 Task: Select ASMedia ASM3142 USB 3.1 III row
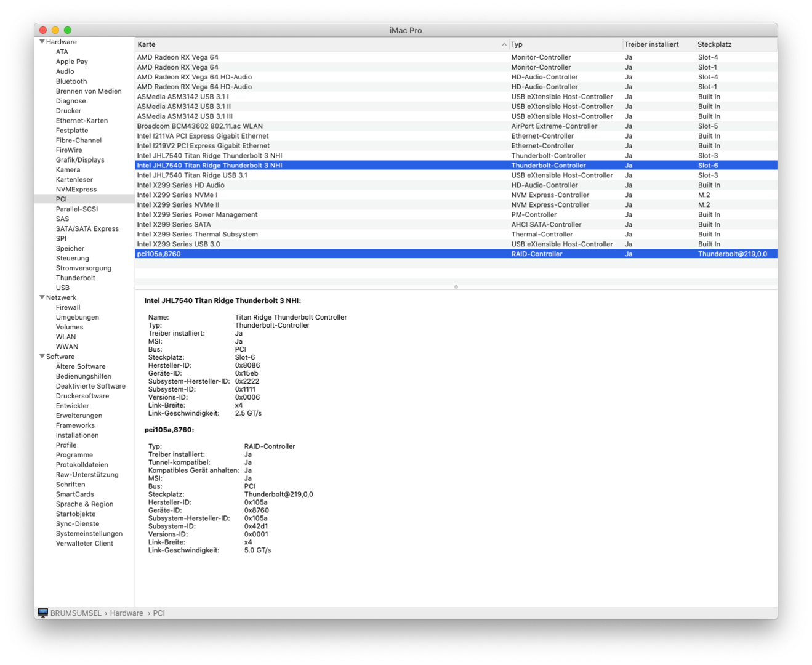coord(456,116)
